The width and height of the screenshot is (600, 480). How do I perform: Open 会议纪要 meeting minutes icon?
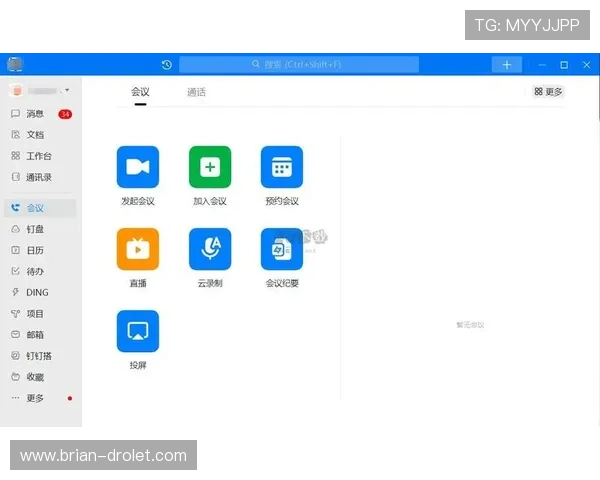pyautogui.click(x=282, y=249)
